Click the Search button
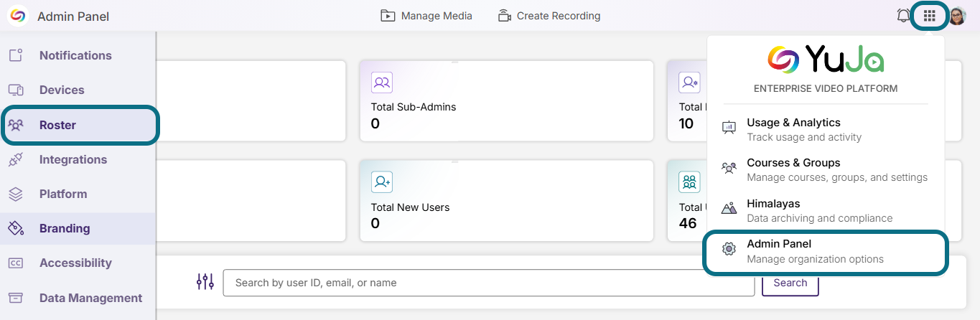 pyautogui.click(x=790, y=283)
